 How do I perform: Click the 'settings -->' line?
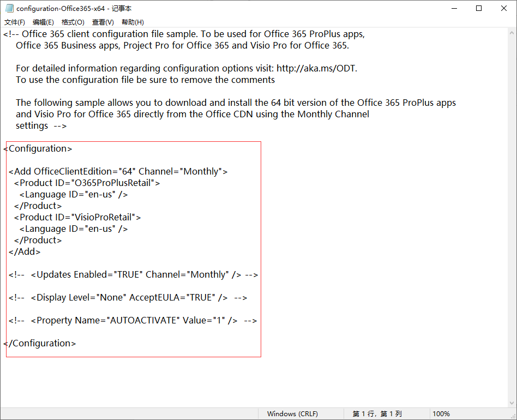41,125
